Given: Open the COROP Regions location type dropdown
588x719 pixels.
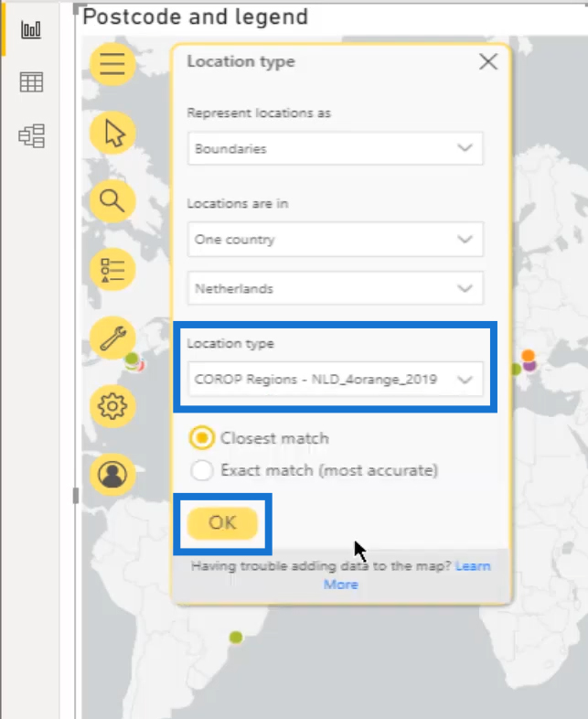Looking at the screenshot, I should point(335,380).
